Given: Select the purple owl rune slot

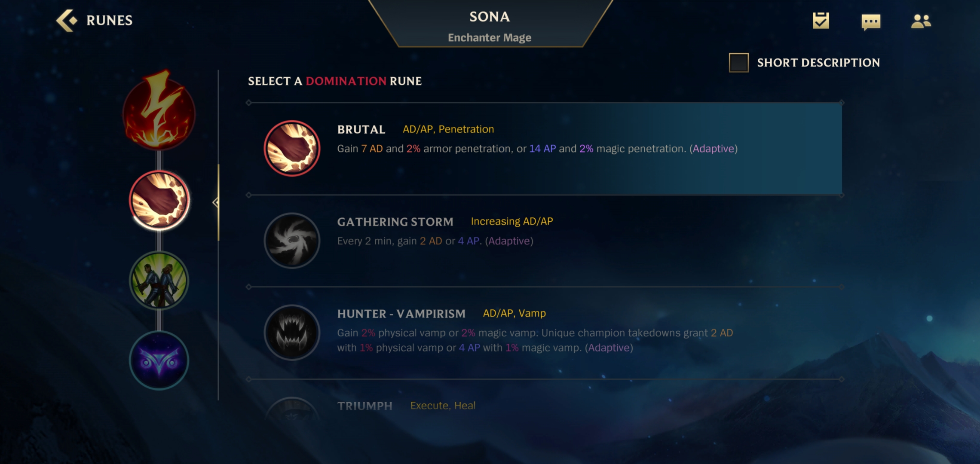Looking at the screenshot, I should [159, 360].
